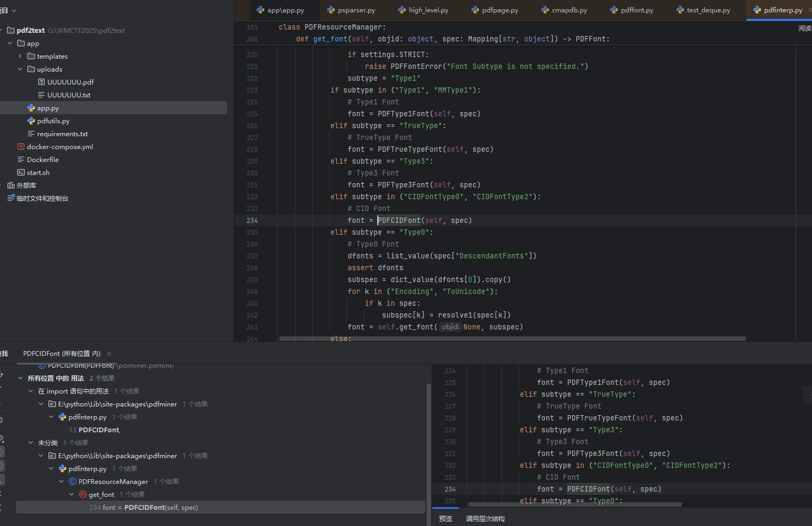Click the preview pane horizontal scrollbar
This screenshot has width=812, height=526.
575,504
